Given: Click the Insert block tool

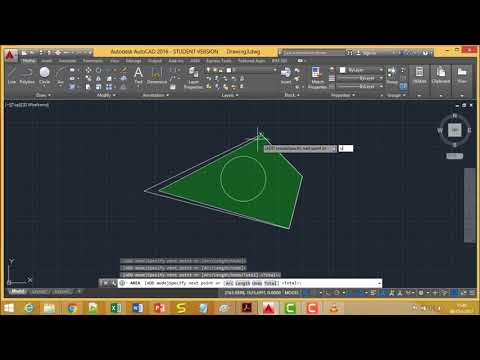Looking at the screenshot, I should (x=286, y=75).
